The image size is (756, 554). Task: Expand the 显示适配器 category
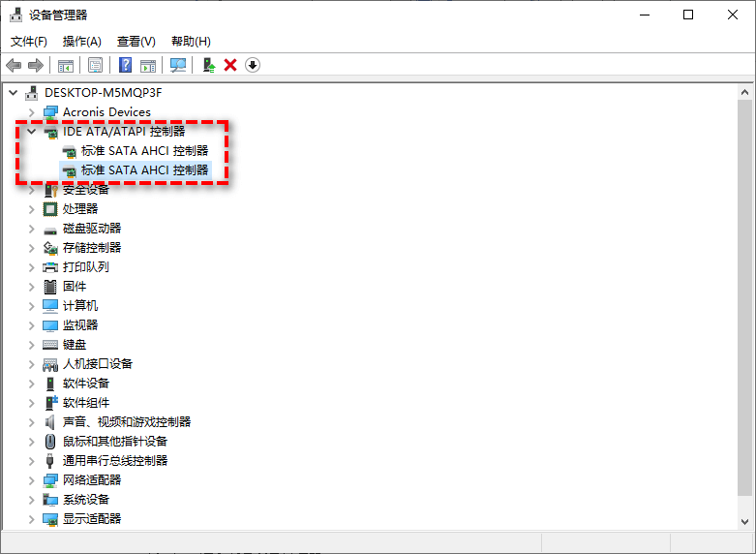[x=31, y=519]
